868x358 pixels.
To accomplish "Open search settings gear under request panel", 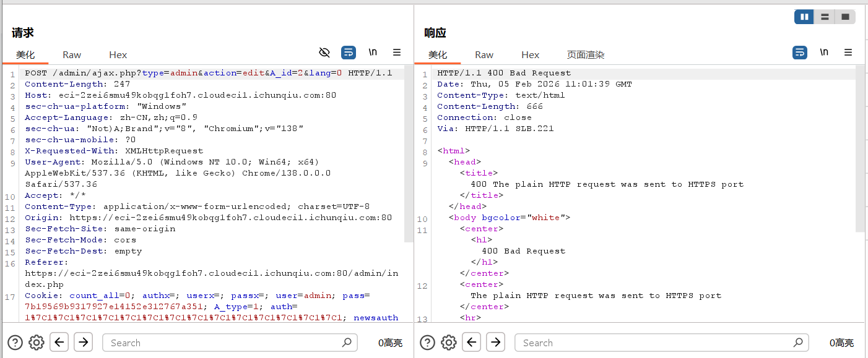I will [x=37, y=342].
